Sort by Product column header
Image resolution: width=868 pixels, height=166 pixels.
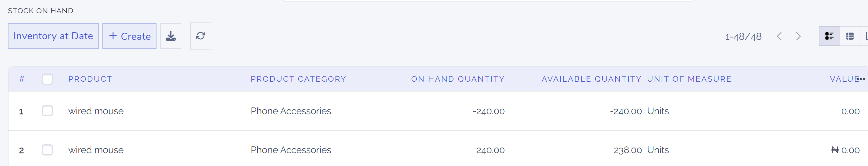(x=90, y=79)
